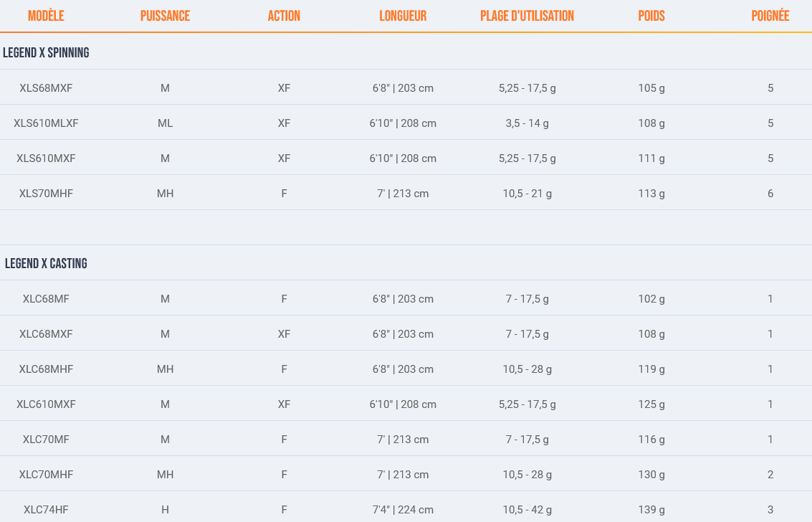Screen dimensions: 812x522
Task: Select the 10,5 - 21 g range cell
Action: click(527, 194)
